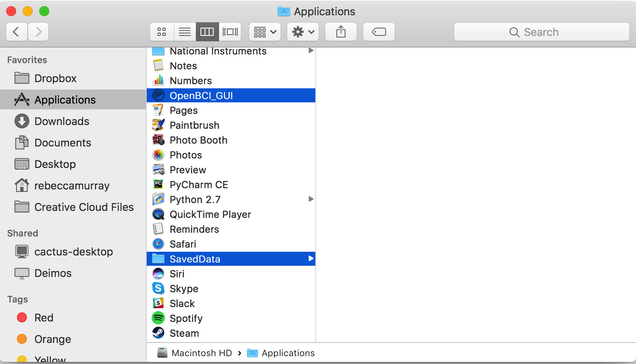The image size is (636, 364).
Task: Expand the SavedData folder arrow
Action: (x=311, y=259)
